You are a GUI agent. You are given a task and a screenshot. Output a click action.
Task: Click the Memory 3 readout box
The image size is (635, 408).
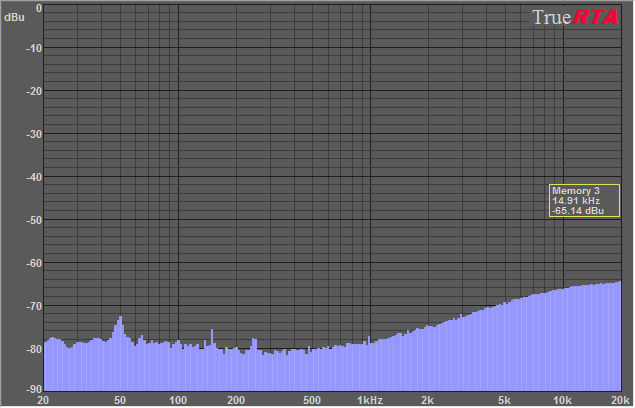click(584, 201)
